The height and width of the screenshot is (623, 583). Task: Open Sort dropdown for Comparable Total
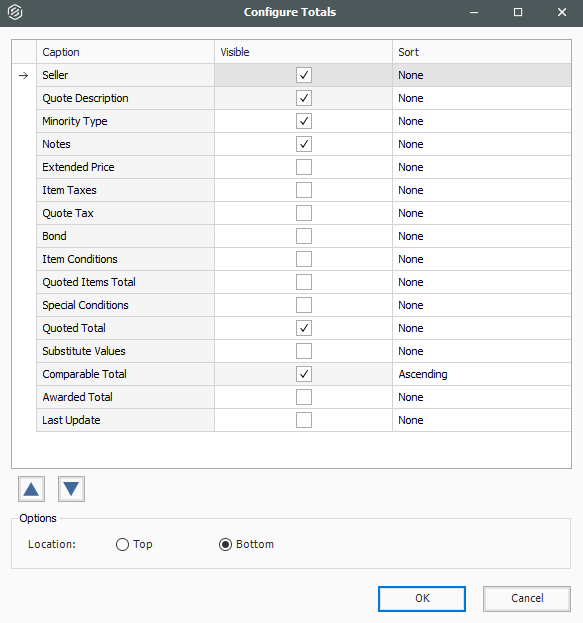click(x=482, y=374)
